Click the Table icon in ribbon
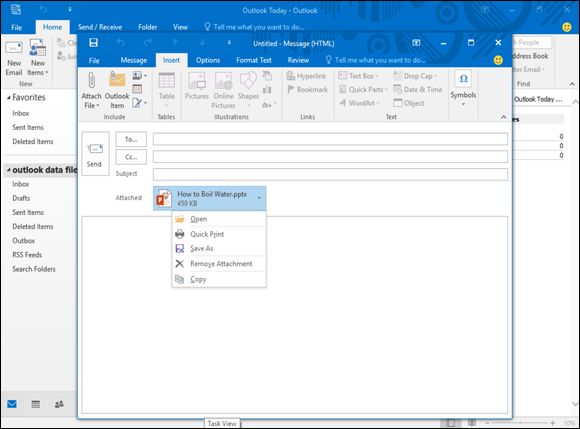The height and width of the screenshot is (429, 580). click(166, 80)
